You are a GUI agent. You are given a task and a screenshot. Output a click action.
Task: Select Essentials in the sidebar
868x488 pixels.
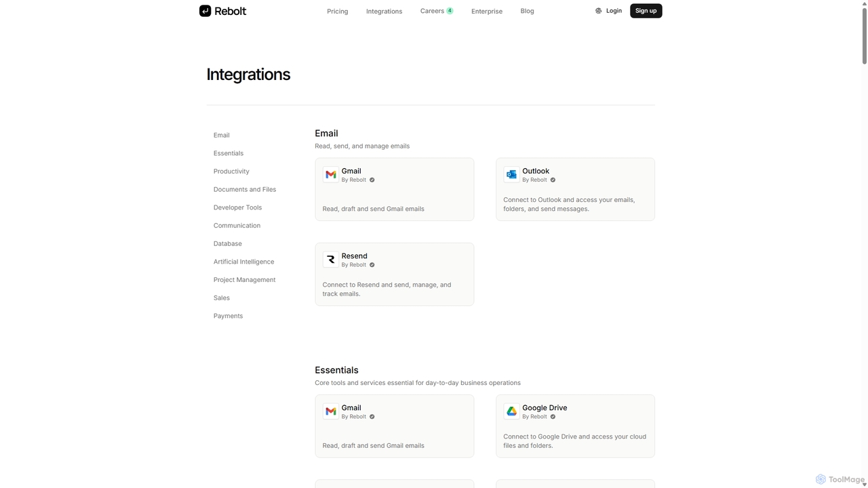click(229, 153)
